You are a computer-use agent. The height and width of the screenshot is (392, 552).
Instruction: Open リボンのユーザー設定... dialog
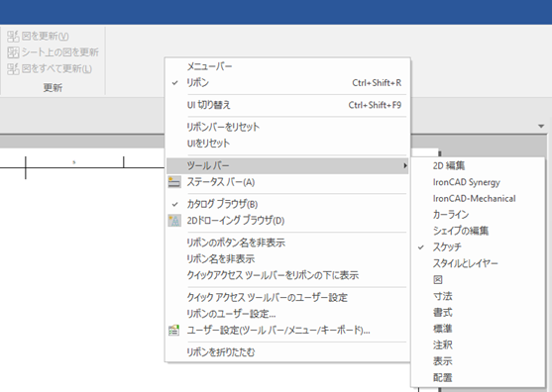(x=287, y=314)
